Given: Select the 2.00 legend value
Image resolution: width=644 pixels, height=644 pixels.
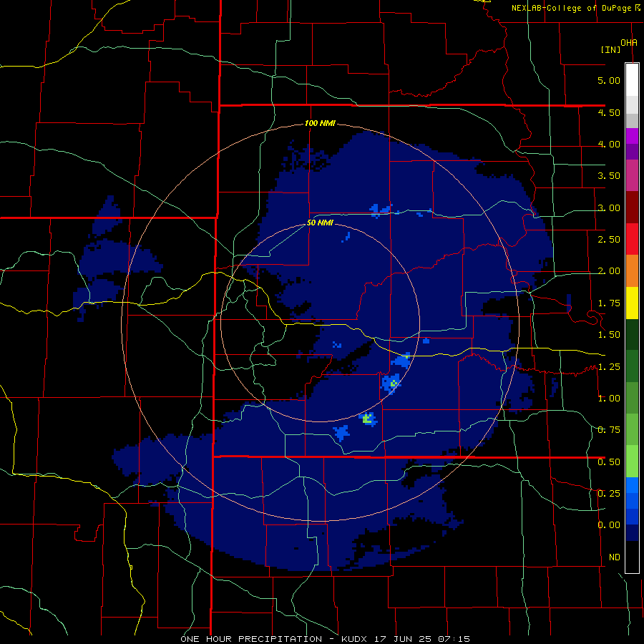Looking at the screenshot, I should (x=609, y=271).
